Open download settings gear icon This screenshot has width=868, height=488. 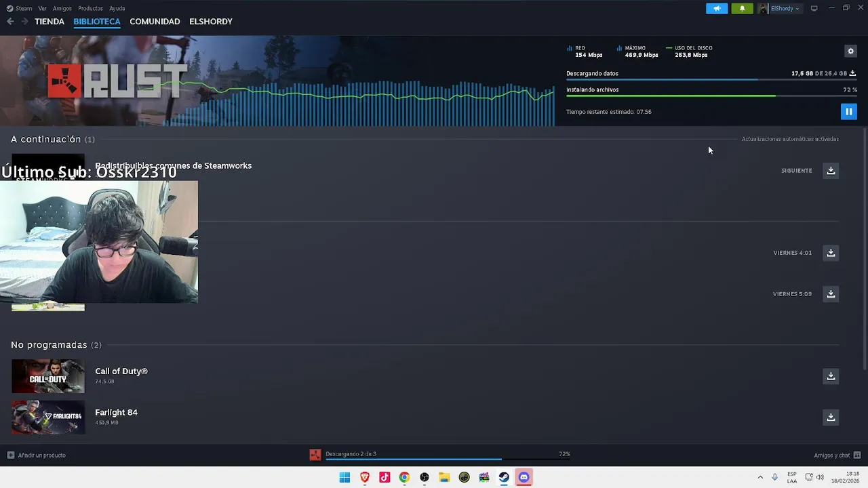pyautogui.click(x=850, y=51)
